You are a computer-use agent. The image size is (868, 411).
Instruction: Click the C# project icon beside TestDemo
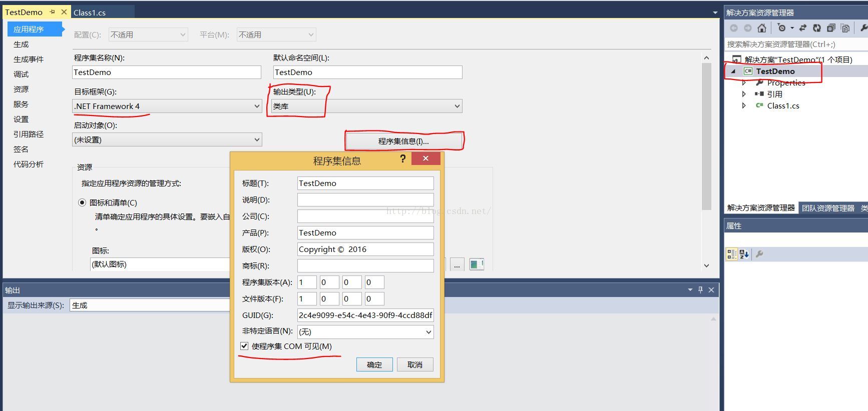point(748,71)
